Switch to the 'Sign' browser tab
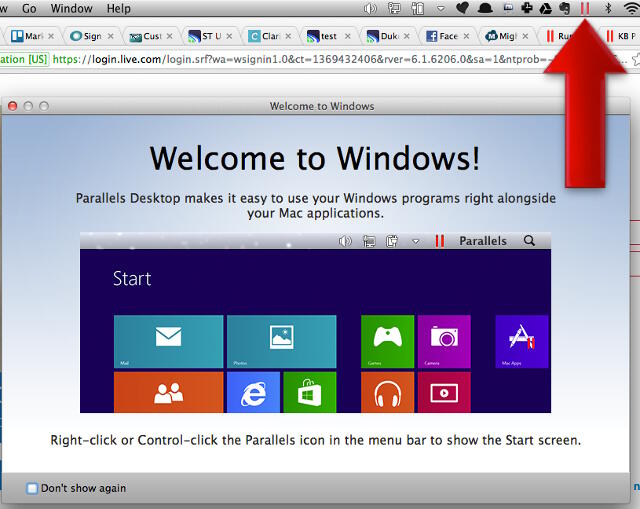Image resolution: width=640 pixels, height=509 pixels. (92, 36)
